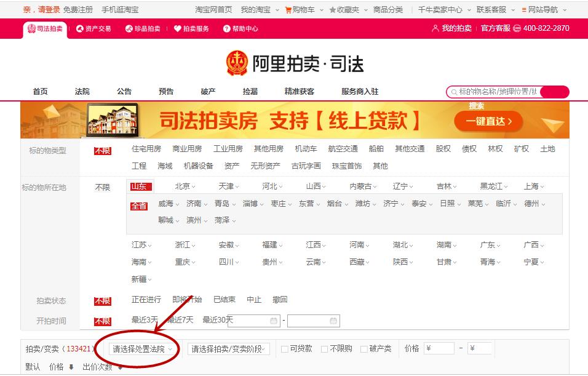The image size is (588, 376).
Task: Open the 淘宝网首页 link
Action: [x=213, y=10]
